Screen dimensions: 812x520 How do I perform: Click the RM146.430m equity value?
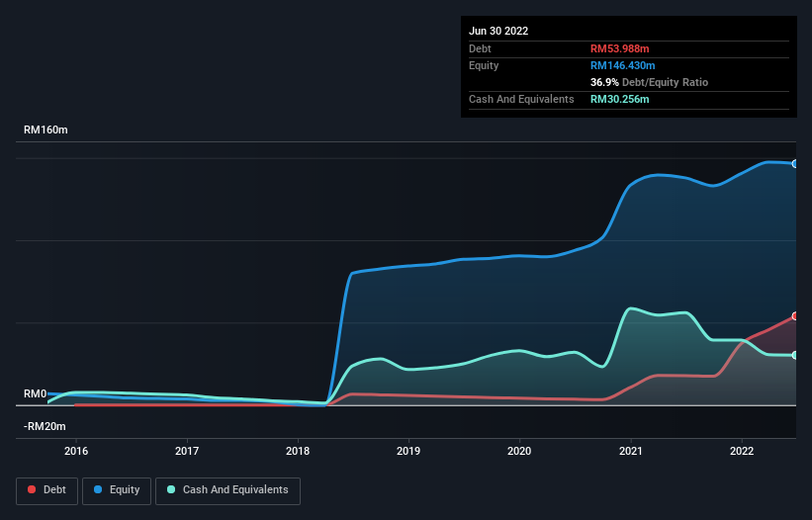[622, 65]
